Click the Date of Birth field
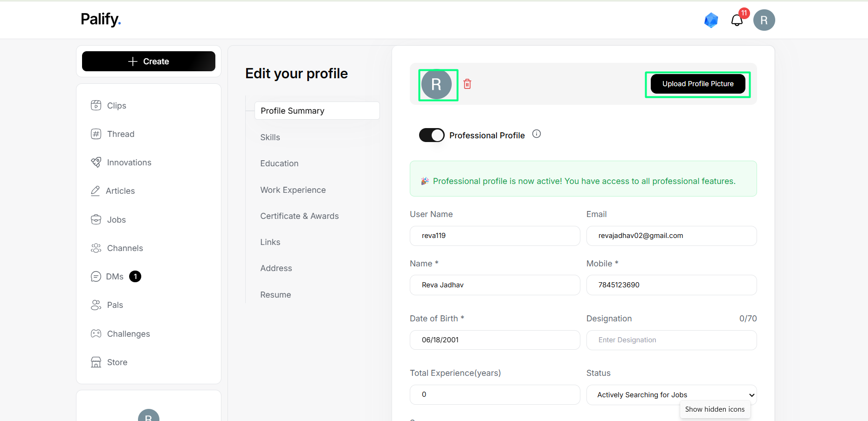Image resolution: width=868 pixels, height=421 pixels. pyautogui.click(x=495, y=340)
